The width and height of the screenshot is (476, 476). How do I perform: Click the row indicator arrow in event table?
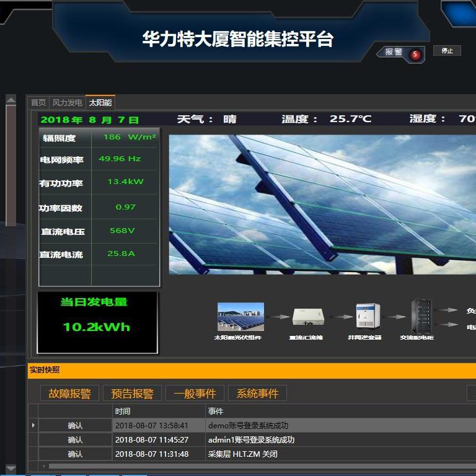point(33,425)
